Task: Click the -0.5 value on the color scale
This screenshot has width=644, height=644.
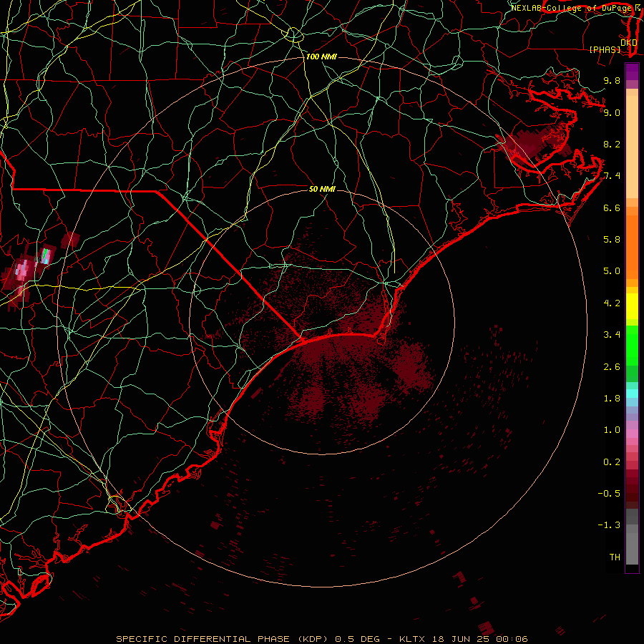Action: [x=609, y=494]
